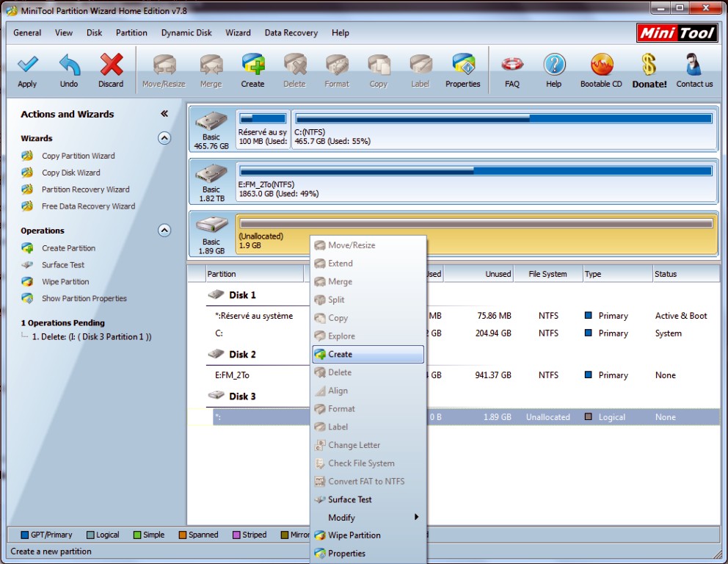Click the Donate dollar icon
728x564 pixels.
pyautogui.click(x=649, y=65)
